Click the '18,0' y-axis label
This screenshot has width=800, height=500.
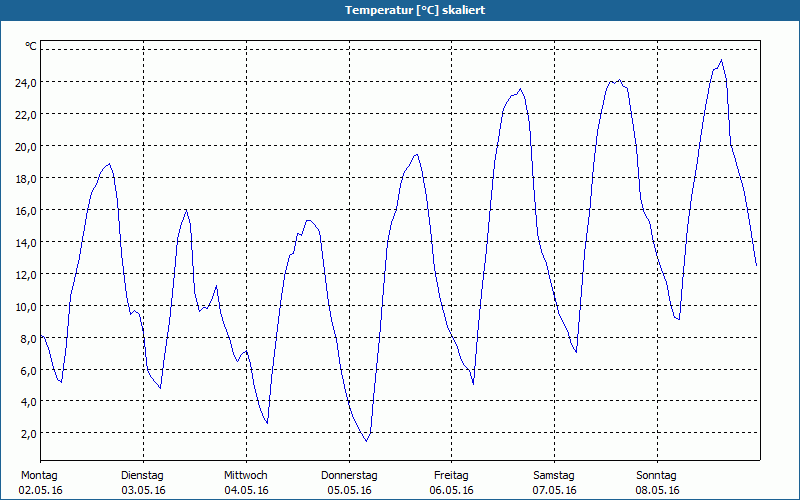[26, 179]
